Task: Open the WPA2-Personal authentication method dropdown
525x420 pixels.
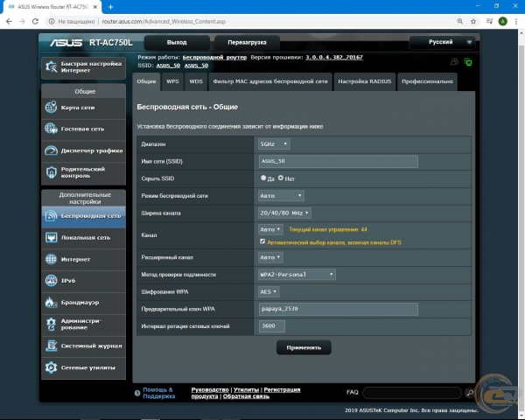Action: [x=297, y=274]
